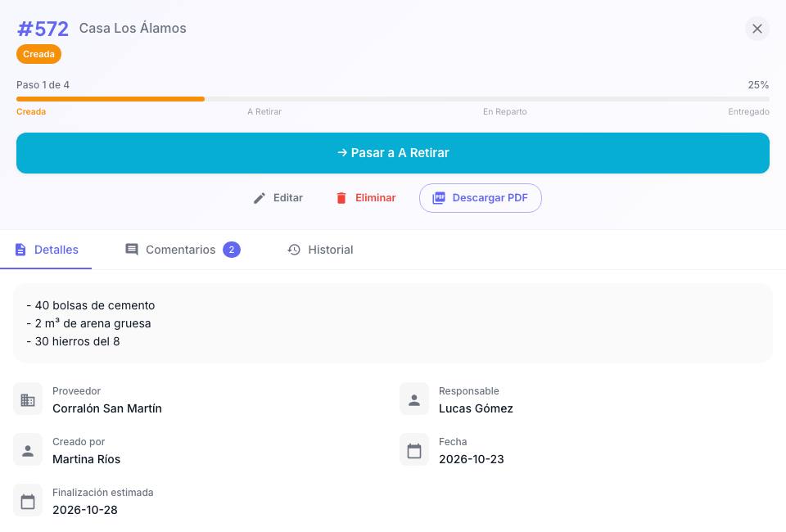This screenshot has height=532, width=786.
Task: Click the PDF icon in Descargar PDF
Action: coord(439,198)
